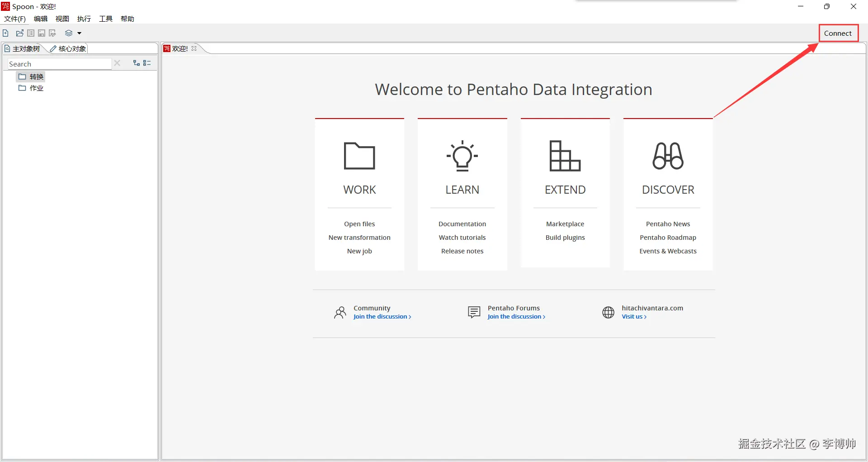Clear the search with the X icon
Screen dimensions: 868x462
117,63
